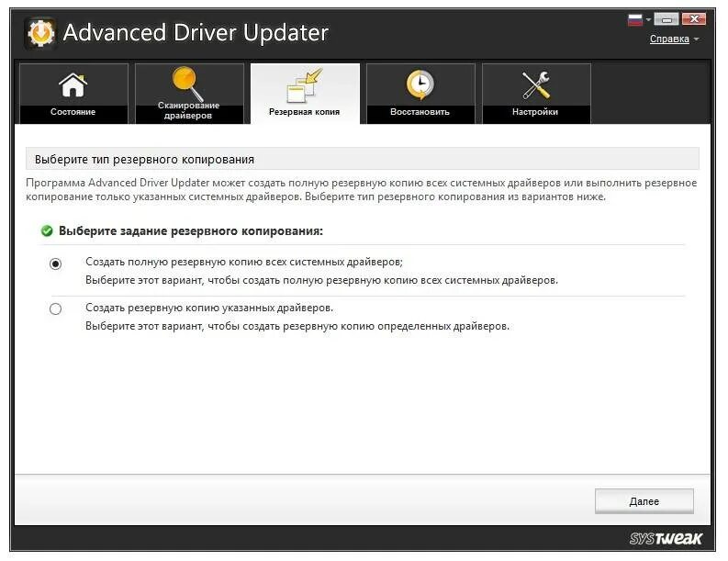Switch to the Сканирование драйверов tab
Viewport: 728px width, 561px height.
189,94
